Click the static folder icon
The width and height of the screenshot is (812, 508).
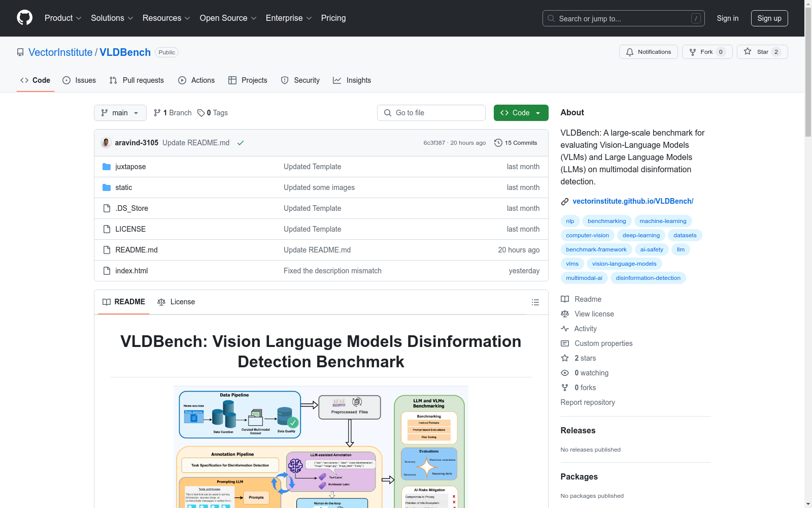pyautogui.click(x=107, y=187)
